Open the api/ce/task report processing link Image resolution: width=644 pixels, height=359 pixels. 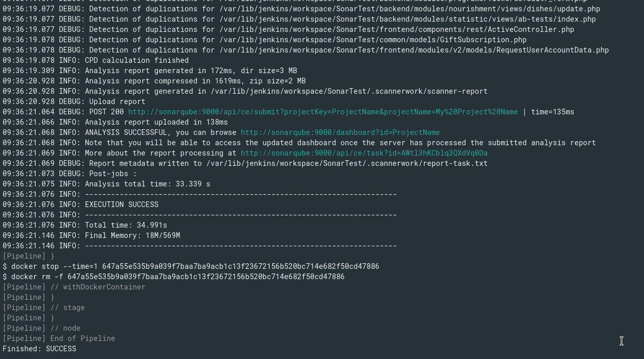pos(364,153)
